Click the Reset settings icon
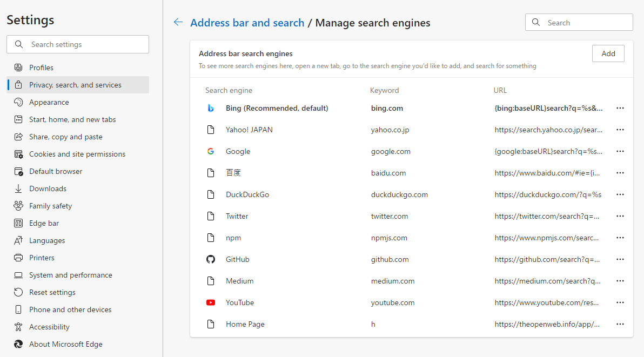The image size is (644, 357). coord(18,292)
